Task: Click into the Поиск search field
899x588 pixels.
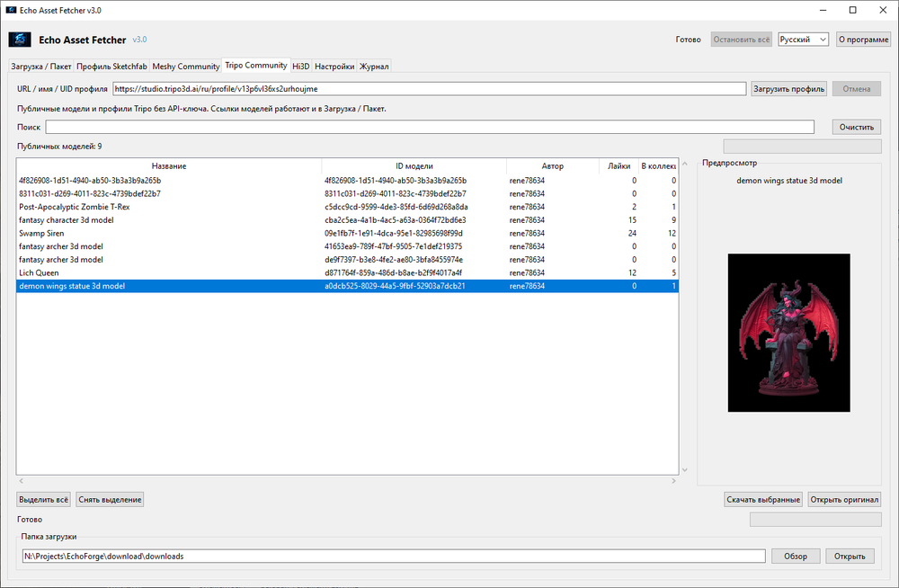Action: point(430,127)
